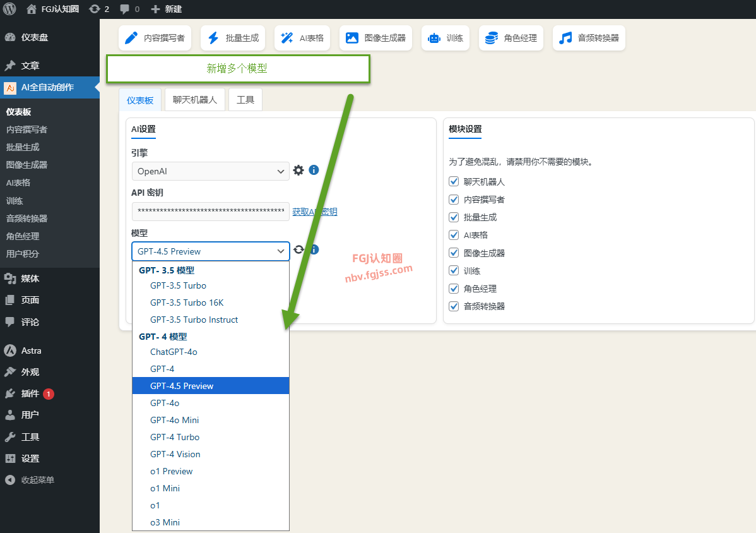
Task: Select GPT-4 Turbo model option
Action: [x=211, y=437]
